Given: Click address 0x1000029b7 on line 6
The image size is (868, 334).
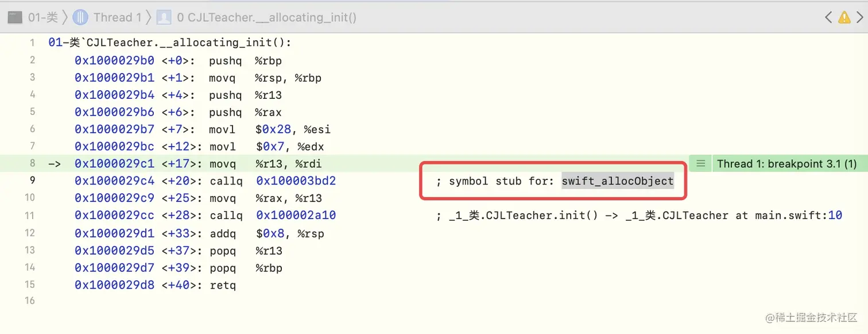Looking at the screenshot, I should pyautogui.click(x=114, y=129).
